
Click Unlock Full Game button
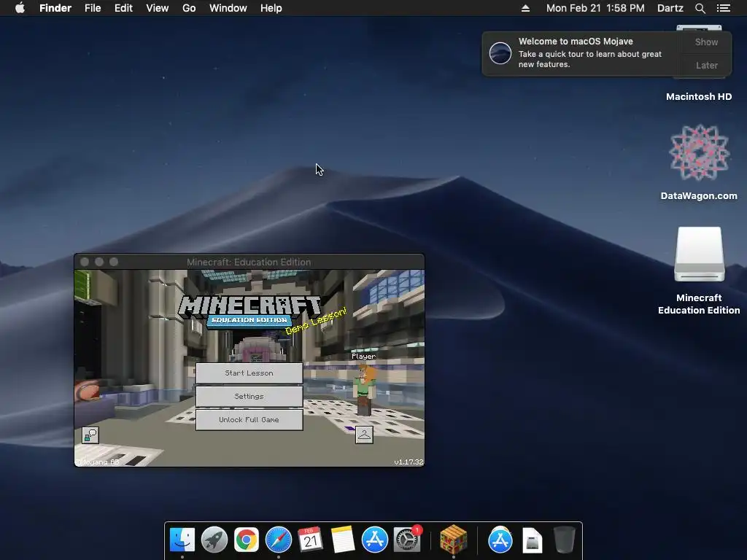(249, 419)
